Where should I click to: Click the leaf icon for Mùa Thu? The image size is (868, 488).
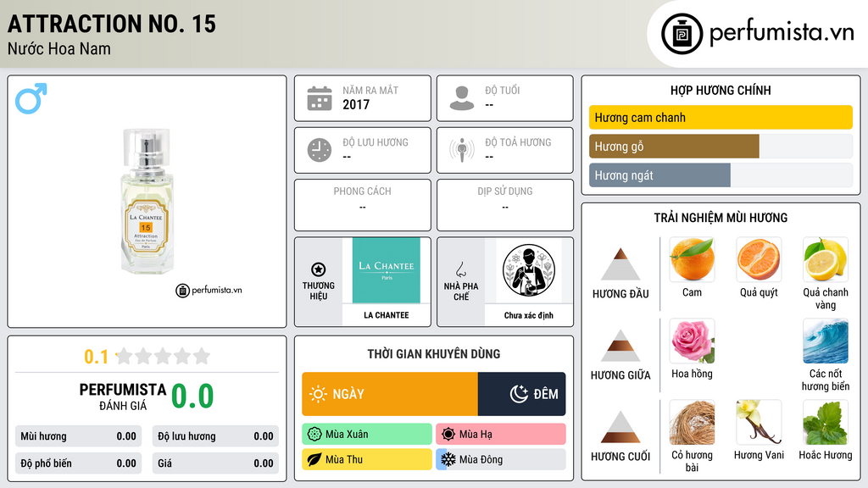tap(314, 459)
